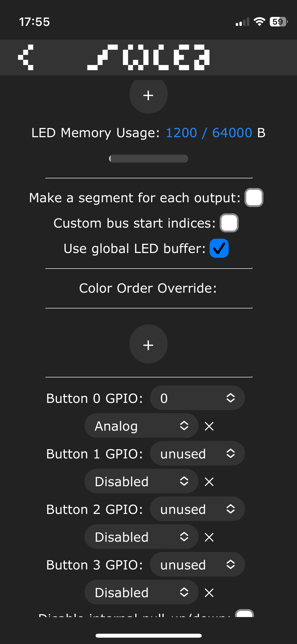Click the LED memory usage progress bar
The height and width of the screenshot is (644, 297).
pos(148,159)
